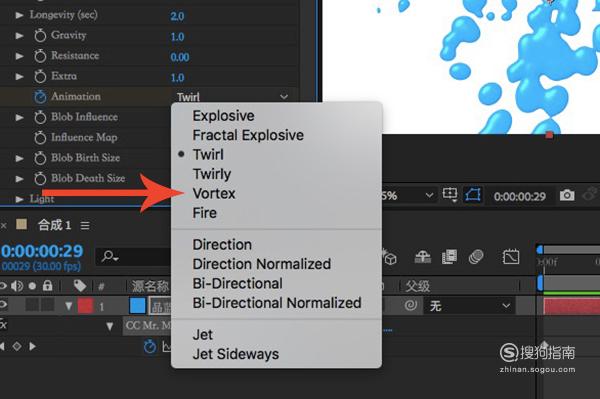This screenshot has height=399, width=600.
Task: Select Jet animation type
Action: click(x=203, y=335)
